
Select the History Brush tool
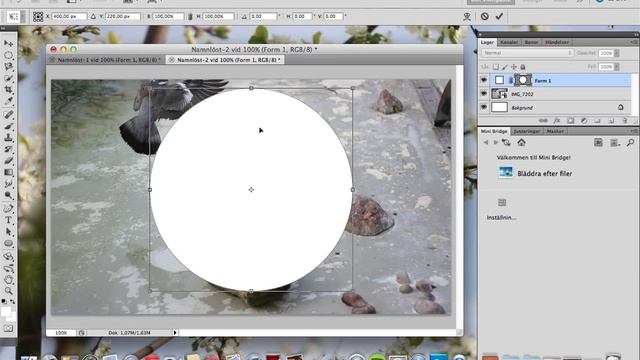[8, 149]
